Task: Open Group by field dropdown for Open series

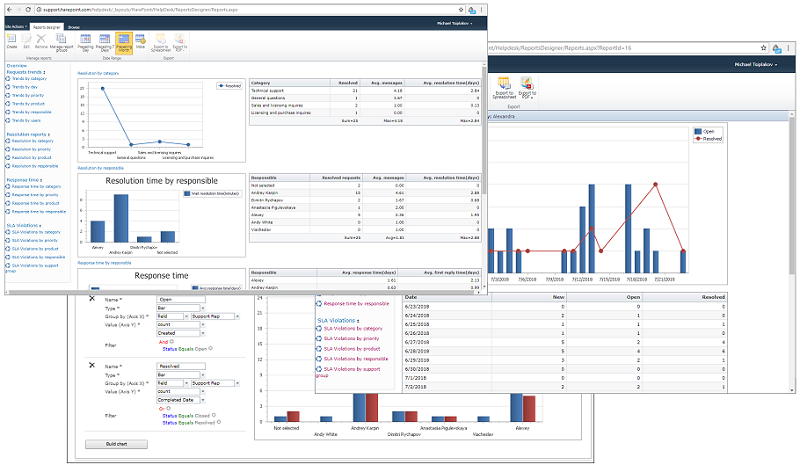Action: coord(186,316)
